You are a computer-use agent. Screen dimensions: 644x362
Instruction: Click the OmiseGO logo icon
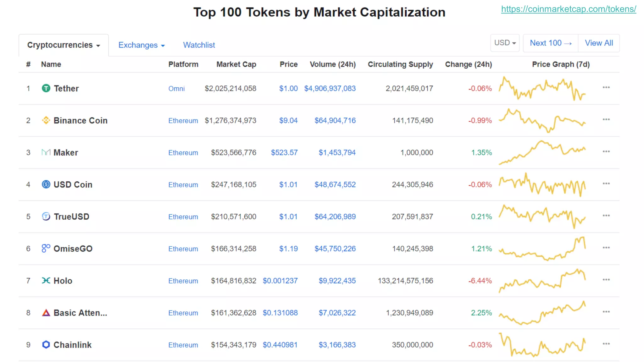46,249
